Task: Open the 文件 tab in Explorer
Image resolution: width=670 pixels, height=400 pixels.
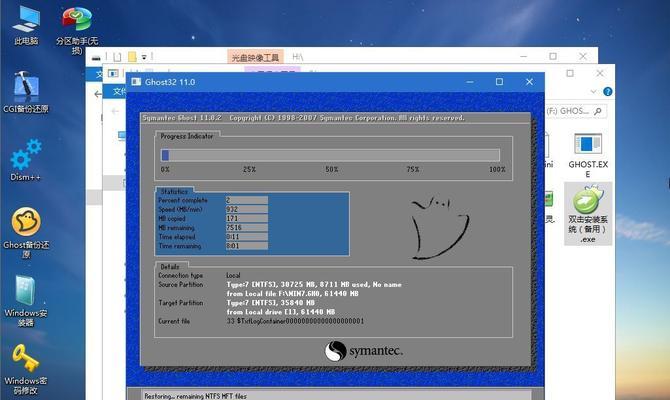Action: [120, 92]
